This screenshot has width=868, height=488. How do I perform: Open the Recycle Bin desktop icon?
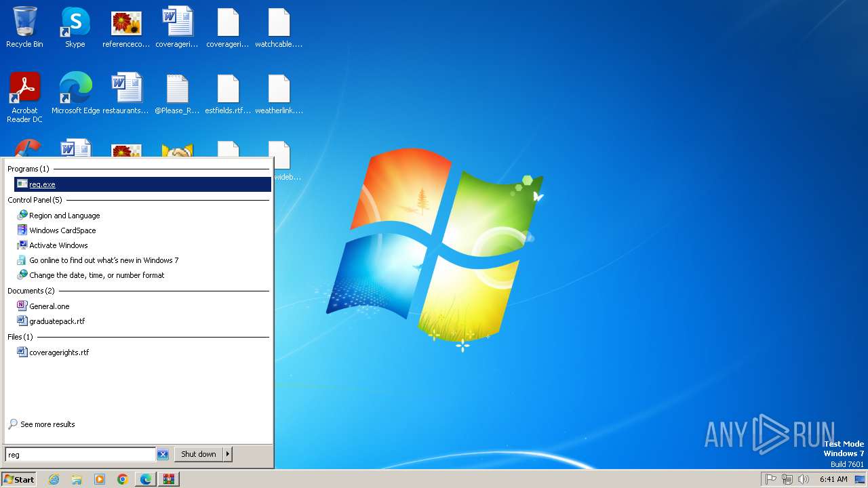pyautogui.click(x=24, y=28)
